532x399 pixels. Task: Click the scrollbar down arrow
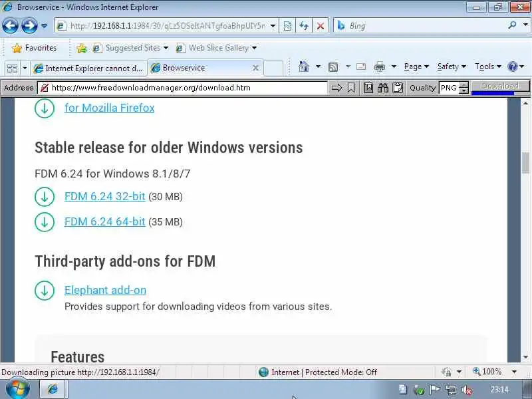[x=526, y=357]
